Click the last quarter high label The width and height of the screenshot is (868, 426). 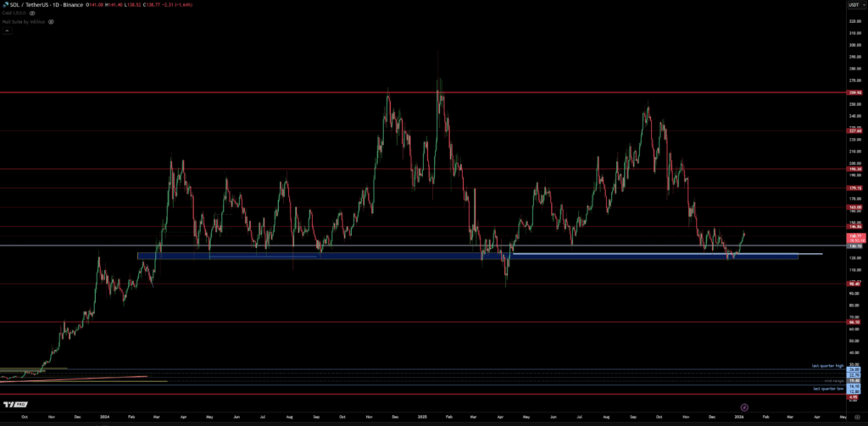coord(827,366)
